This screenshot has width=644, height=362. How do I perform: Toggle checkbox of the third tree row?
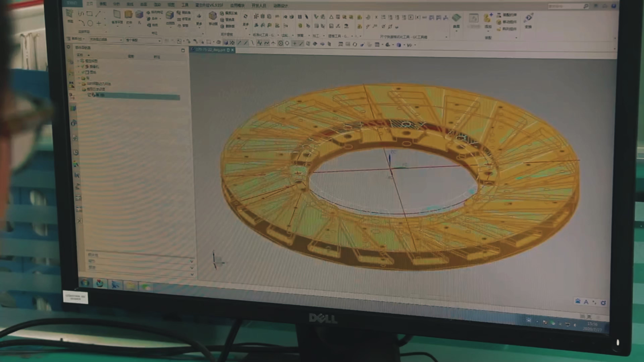pos(83,72)
